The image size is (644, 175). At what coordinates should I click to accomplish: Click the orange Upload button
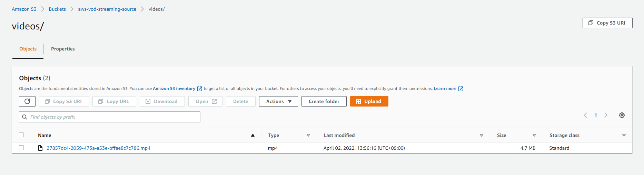(369, 101)
